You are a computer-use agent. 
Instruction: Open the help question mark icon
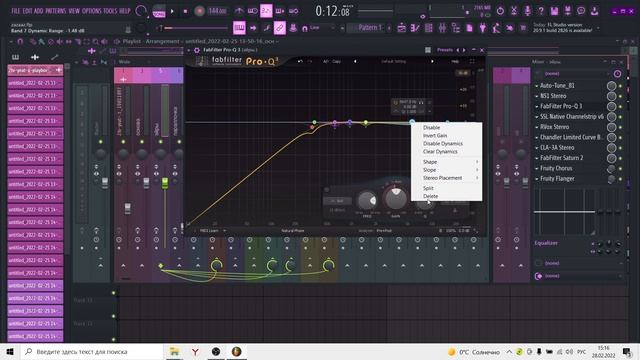(x=541, y=11)
